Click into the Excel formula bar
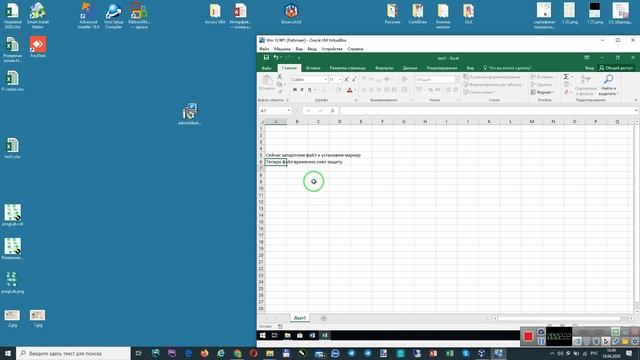Screen dimensions: 640x360 click(x=487, y=111)
